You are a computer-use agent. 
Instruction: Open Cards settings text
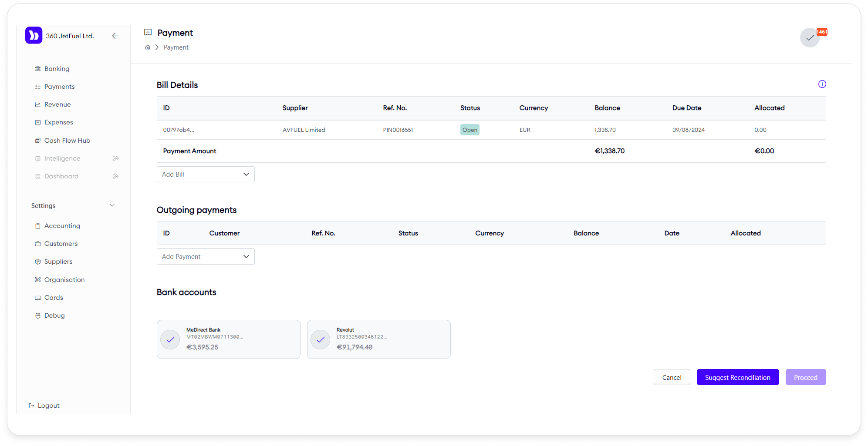(54, 298)
